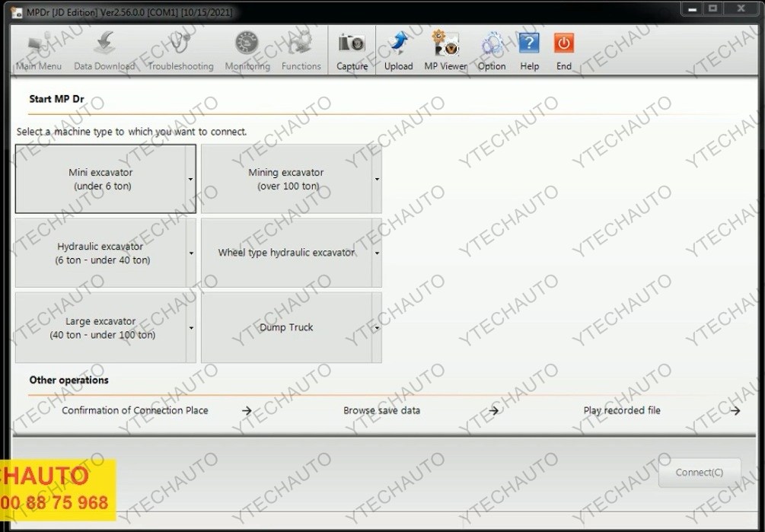The image size is (765, 532).
Task: Launch MP Viewer from toolbar
Action: 445,44
